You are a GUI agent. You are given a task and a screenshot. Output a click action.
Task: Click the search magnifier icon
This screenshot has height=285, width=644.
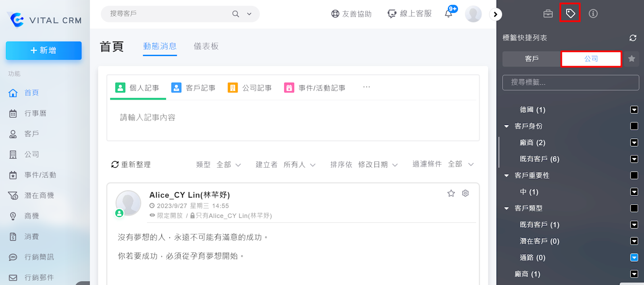[x=236, y=14]
